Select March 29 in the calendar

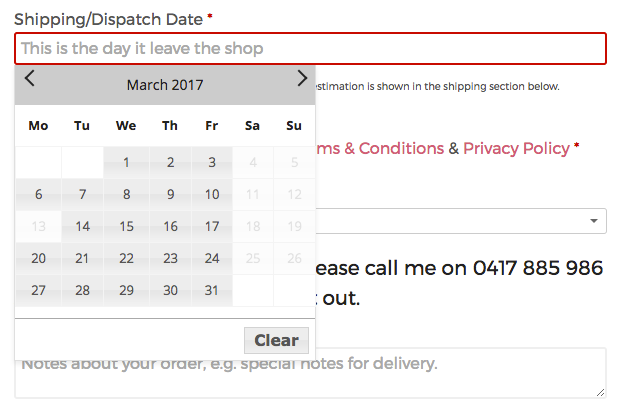(x=126, y=290)
